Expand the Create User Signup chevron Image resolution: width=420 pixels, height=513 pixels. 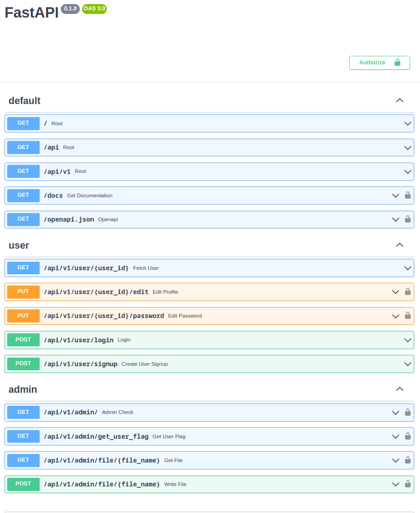pos(407,364)
